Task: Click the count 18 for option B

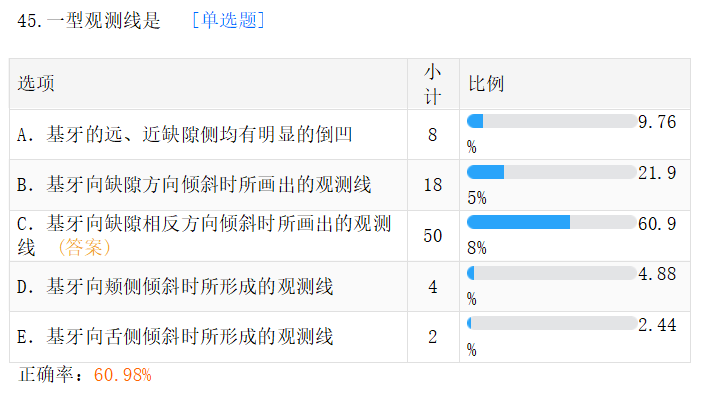Action: click(433, 185)
